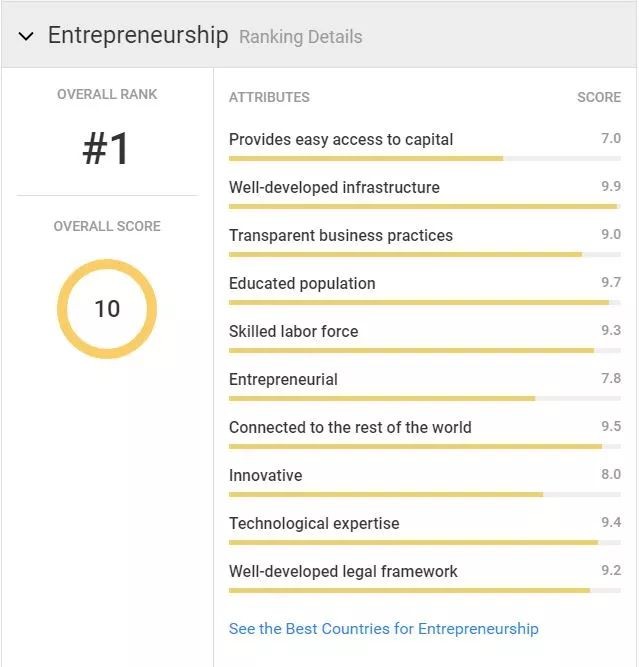Select the Entrepreneurial attribute label

pyautogui.click(x=283, y=379)
